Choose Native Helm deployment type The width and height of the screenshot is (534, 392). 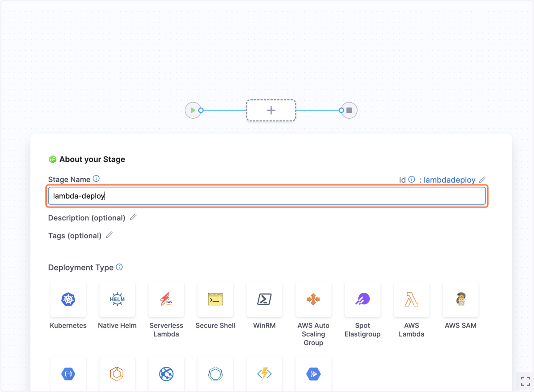coord(117,299)
